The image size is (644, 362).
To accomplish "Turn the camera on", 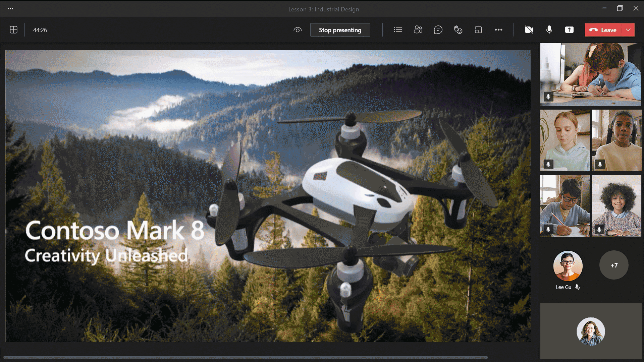I will pyautogui.click(x=529, y=30).
